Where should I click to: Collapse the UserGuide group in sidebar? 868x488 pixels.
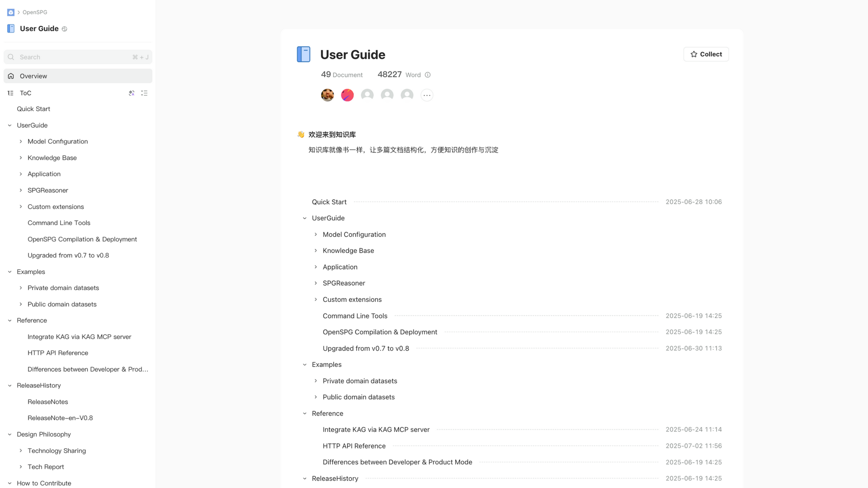coord(9,125)
